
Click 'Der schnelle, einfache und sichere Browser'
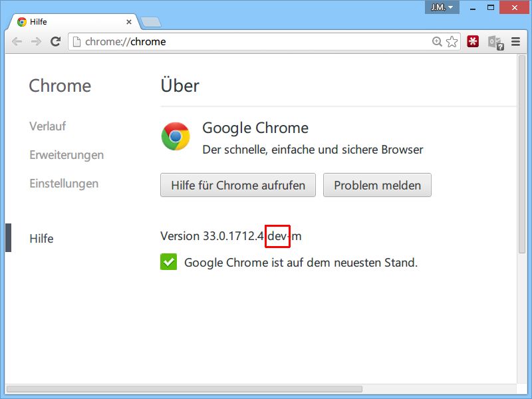click(x=313, y=150)
